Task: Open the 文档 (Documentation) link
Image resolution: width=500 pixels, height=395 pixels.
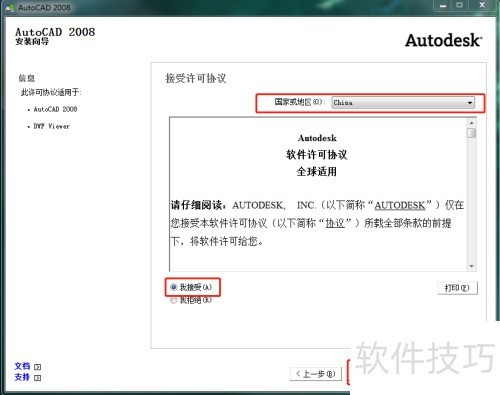Action: 22,366
